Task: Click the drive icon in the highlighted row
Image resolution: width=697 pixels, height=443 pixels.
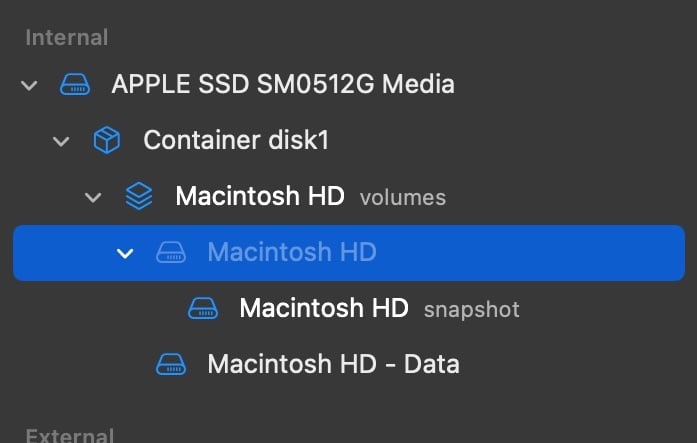Action: (x=171, y=252)
